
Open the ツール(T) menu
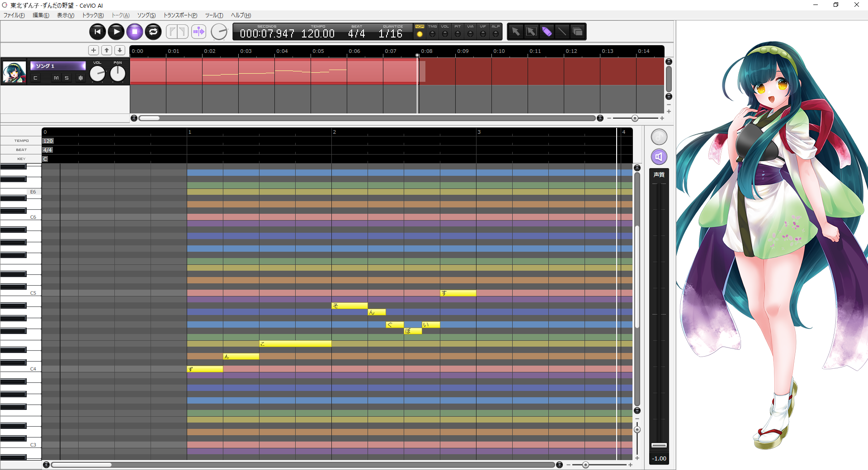point(214,15)
